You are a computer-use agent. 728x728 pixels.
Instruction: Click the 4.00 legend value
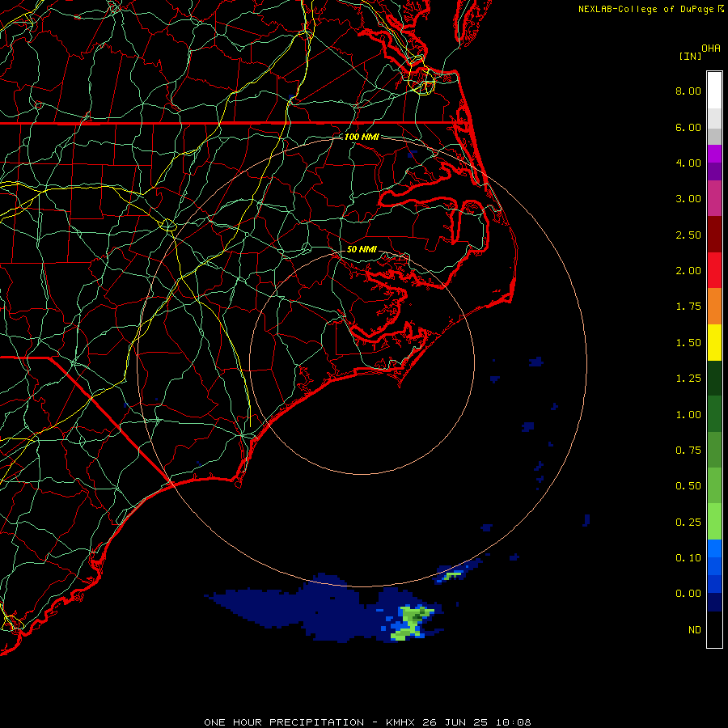tap(688, 163)
